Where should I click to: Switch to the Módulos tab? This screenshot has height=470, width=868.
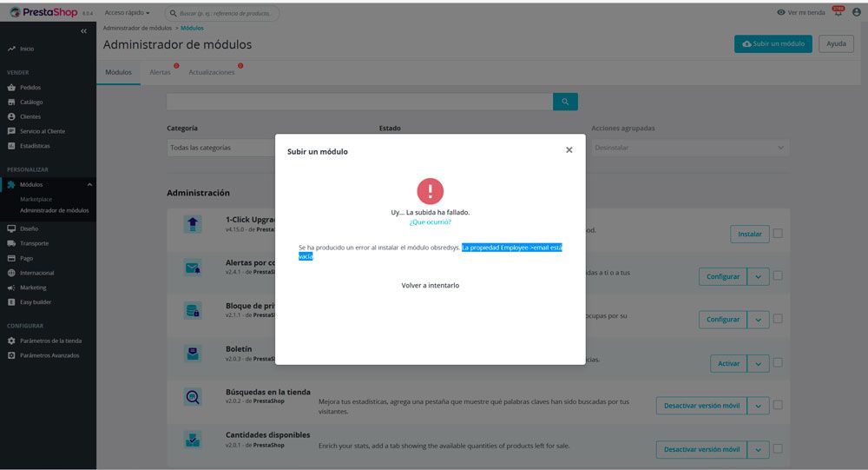pyautogui.click(x=118, y=73)
